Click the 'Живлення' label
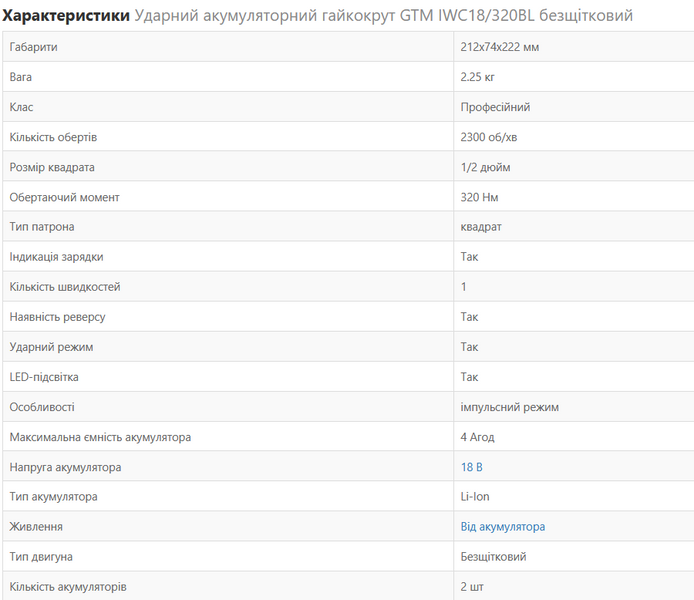The image size is (694, 600). point(36,527)
